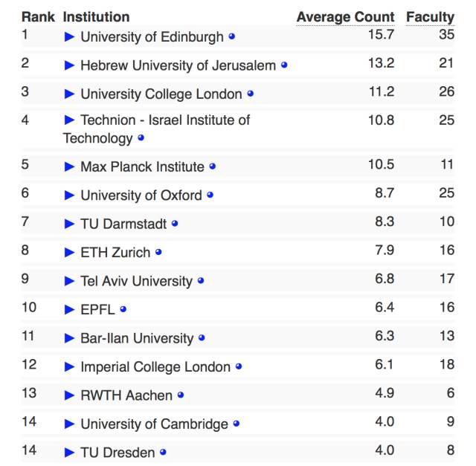
Task: Click the blue dot next to Hebrew University of Jerusalem
Action: 284,65
